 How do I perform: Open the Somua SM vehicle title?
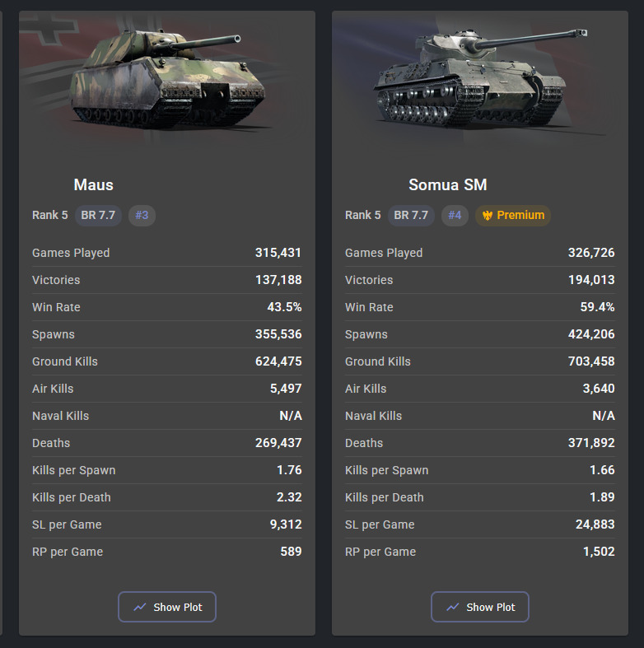click(x=448, y=184)
